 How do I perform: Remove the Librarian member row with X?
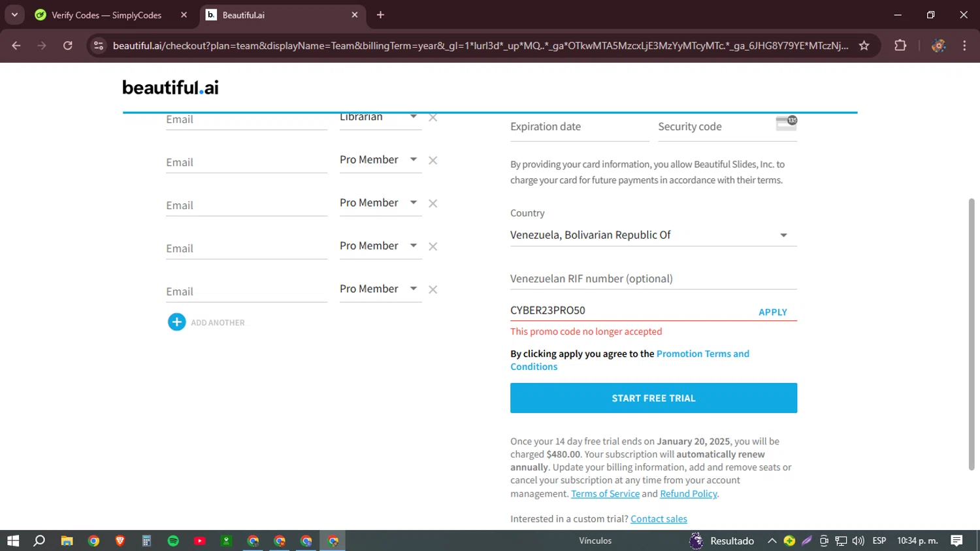[433, 118]
